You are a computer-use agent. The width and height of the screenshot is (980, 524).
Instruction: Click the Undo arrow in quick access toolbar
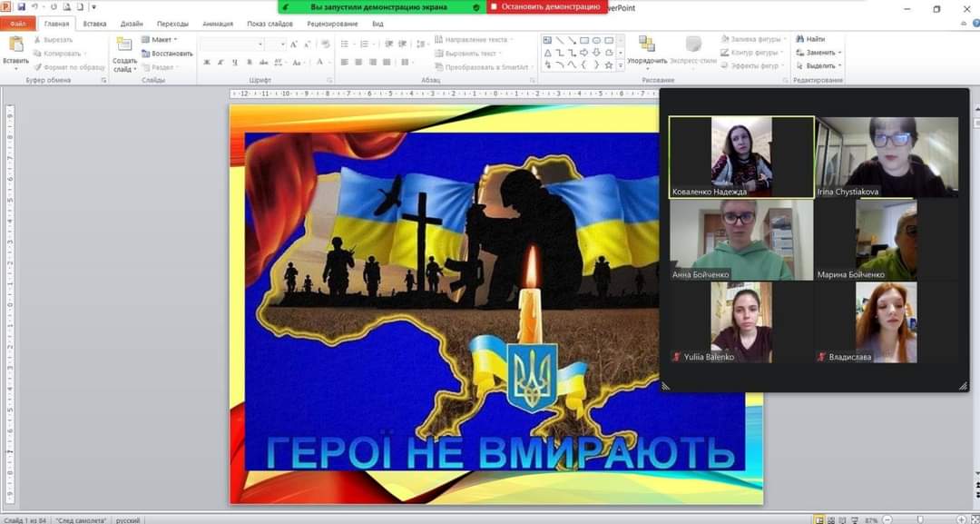34,7
